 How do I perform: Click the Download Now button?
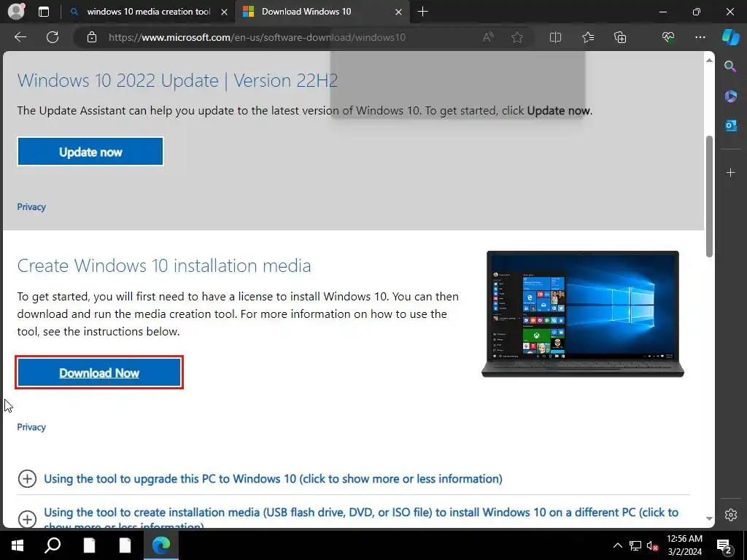pos(99,373)
